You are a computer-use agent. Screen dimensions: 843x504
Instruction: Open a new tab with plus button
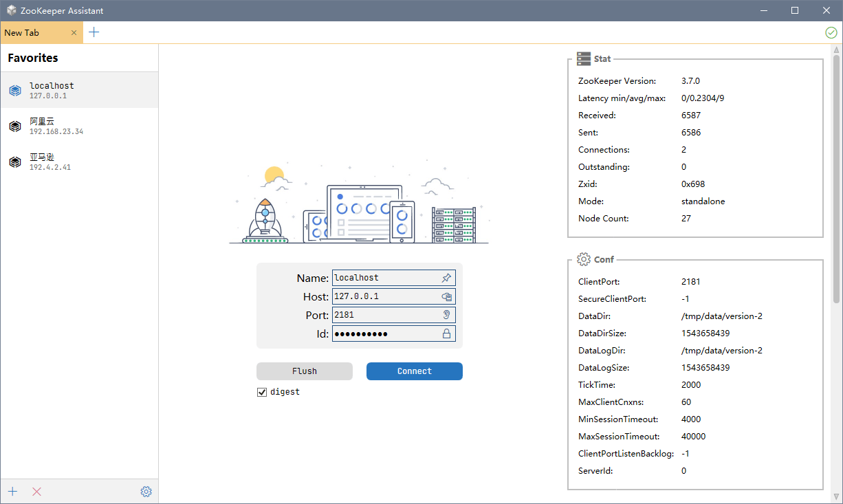click(x=94, y=32)
